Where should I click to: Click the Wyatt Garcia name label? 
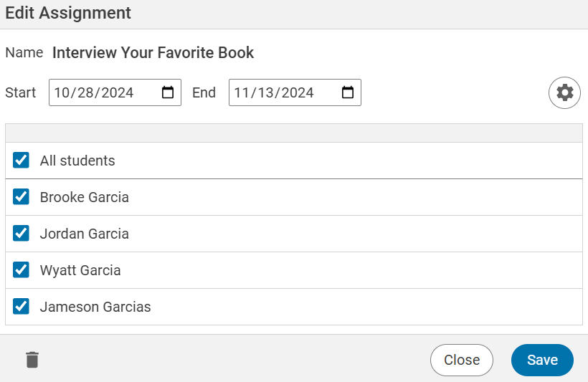[x=80, y=270]
